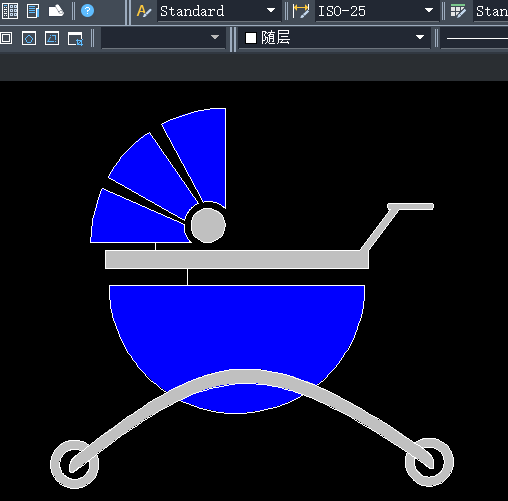Click the text style icon
Screen dimensions: 508x501
[x=144, y=11]
